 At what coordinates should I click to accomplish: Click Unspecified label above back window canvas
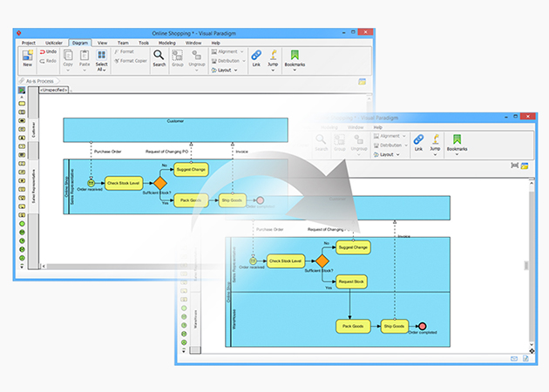(53, 90)
